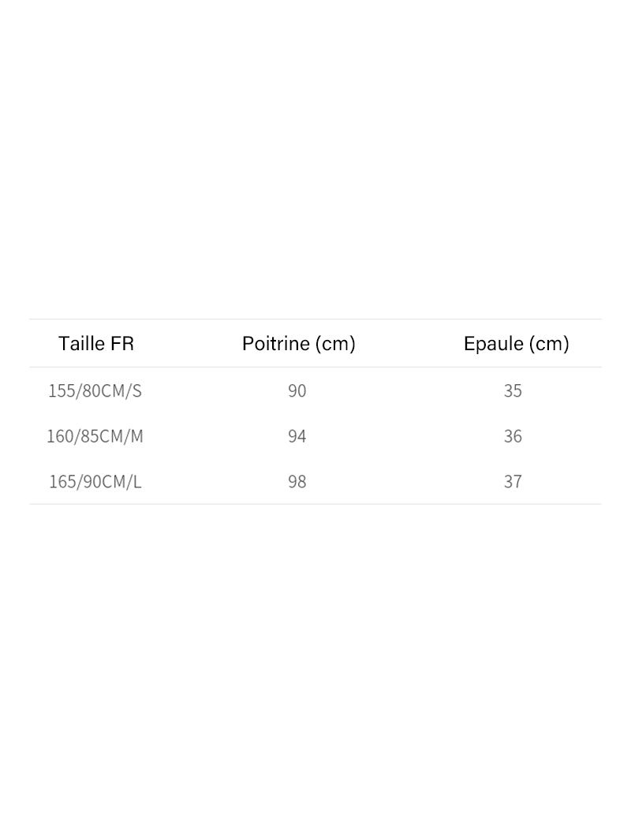This screenshot has width=631, height=840.
Task: Click the word Poitrine in header
Action: [276, 343]
